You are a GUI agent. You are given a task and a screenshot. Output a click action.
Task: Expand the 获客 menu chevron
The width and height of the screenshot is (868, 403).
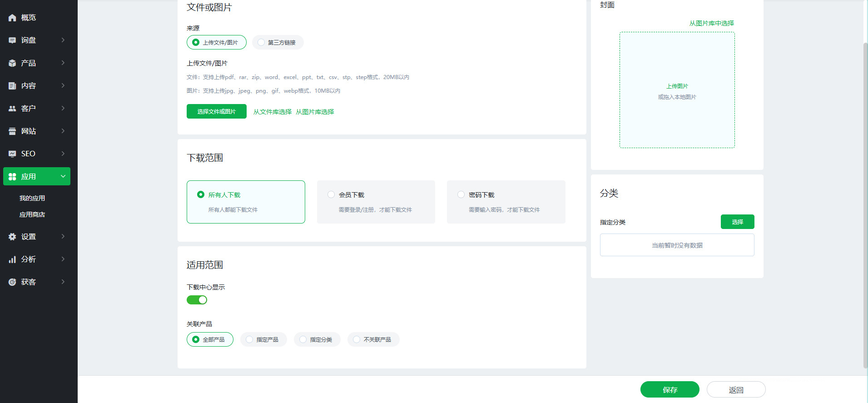click(63, 282)
